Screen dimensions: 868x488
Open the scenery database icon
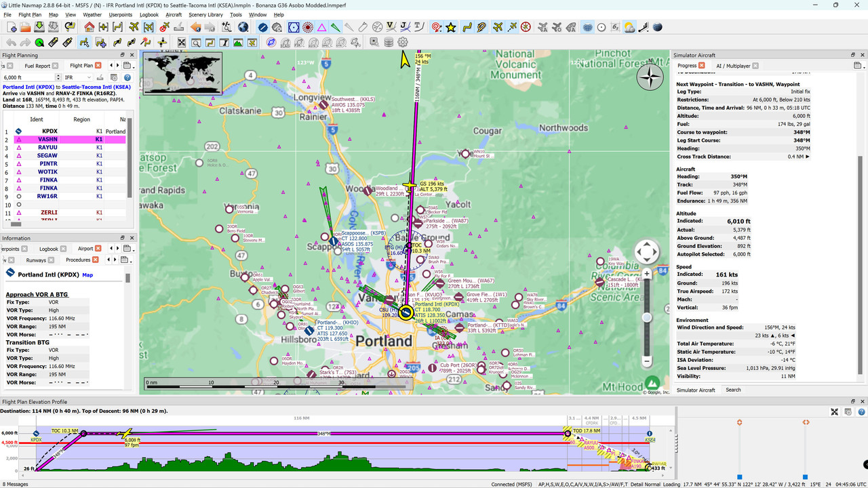(389, 42)
